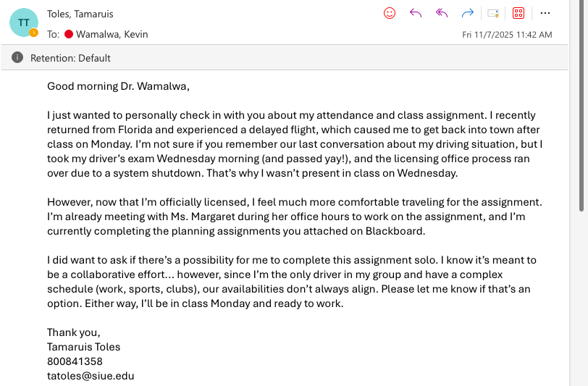Click the orange away status badge on avatar
The height and width of the screenshot is (386, 588).
point(33,33)
